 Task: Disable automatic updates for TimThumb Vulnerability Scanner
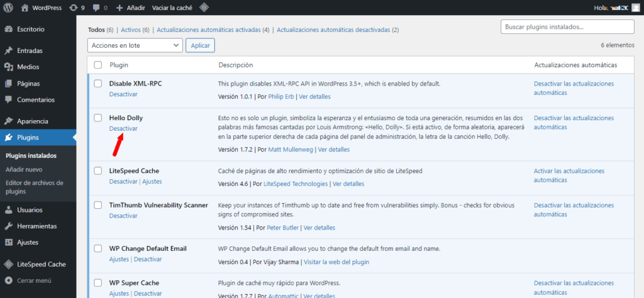[574, 209]
